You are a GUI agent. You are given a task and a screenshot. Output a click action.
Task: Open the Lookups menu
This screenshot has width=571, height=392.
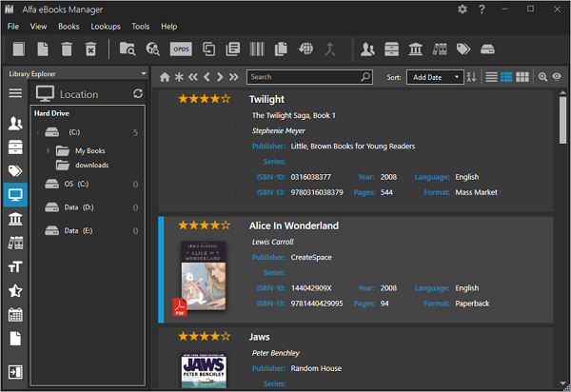click(106, 27)
